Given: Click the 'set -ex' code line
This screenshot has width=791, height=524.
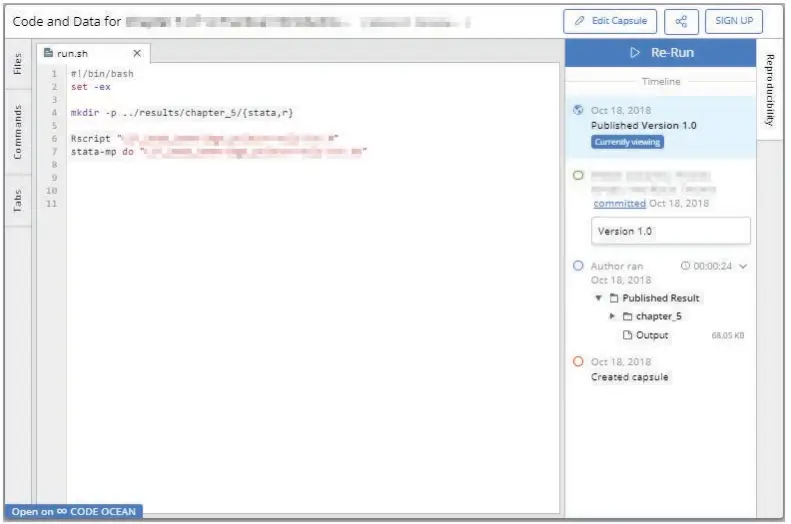Looking at the screenshot, I should coord(91,87).
